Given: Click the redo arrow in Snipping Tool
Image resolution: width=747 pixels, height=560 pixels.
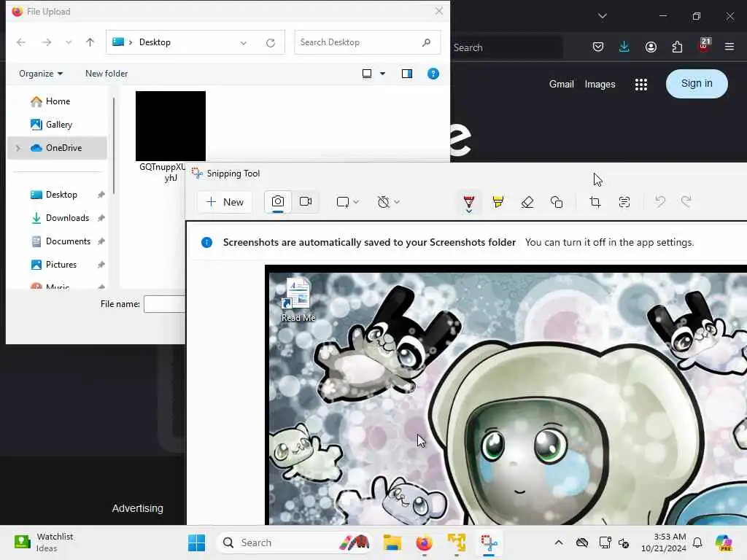Looking at the screenshot, I should 686,202.
